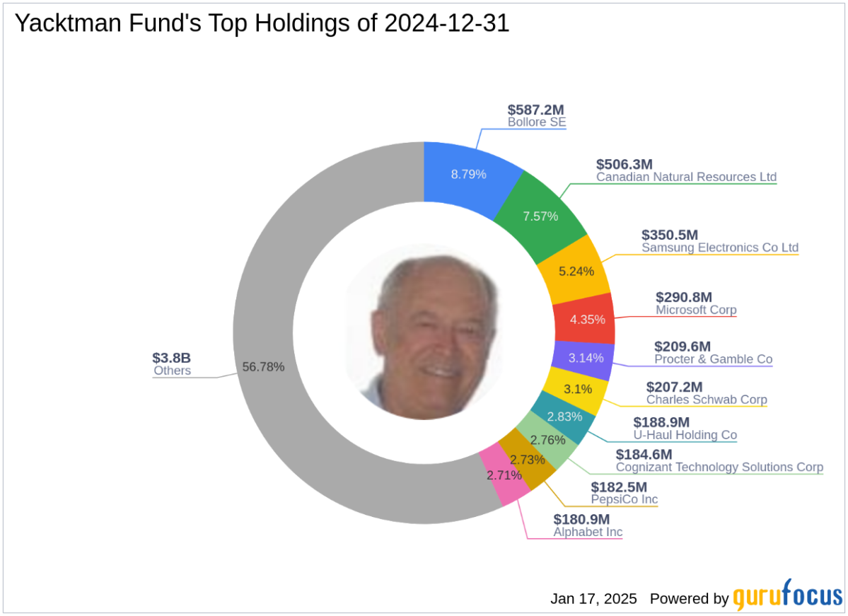848x616 pixels.
Task: Click the chart title Yacktman Fund's Top Holdings
Action: click(x=262, y=24)
